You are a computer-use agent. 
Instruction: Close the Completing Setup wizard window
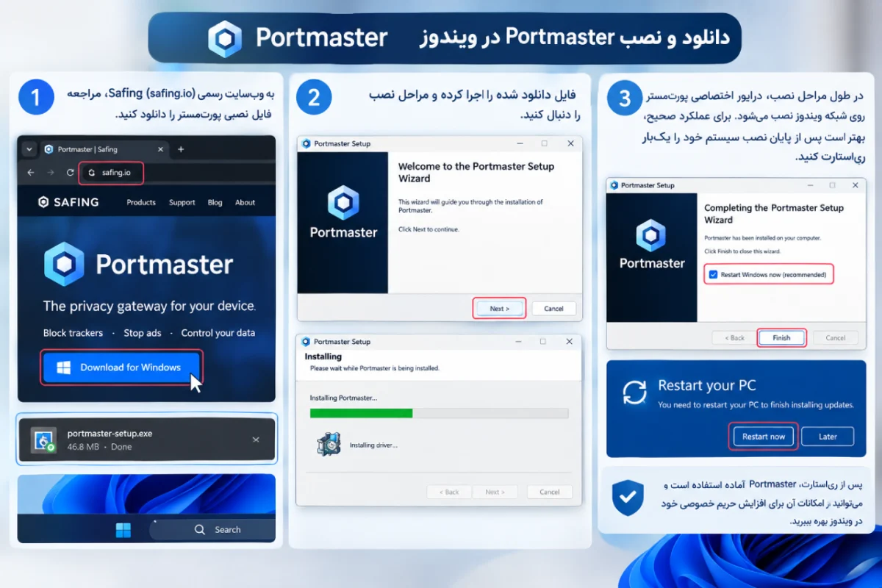(856, 185)
